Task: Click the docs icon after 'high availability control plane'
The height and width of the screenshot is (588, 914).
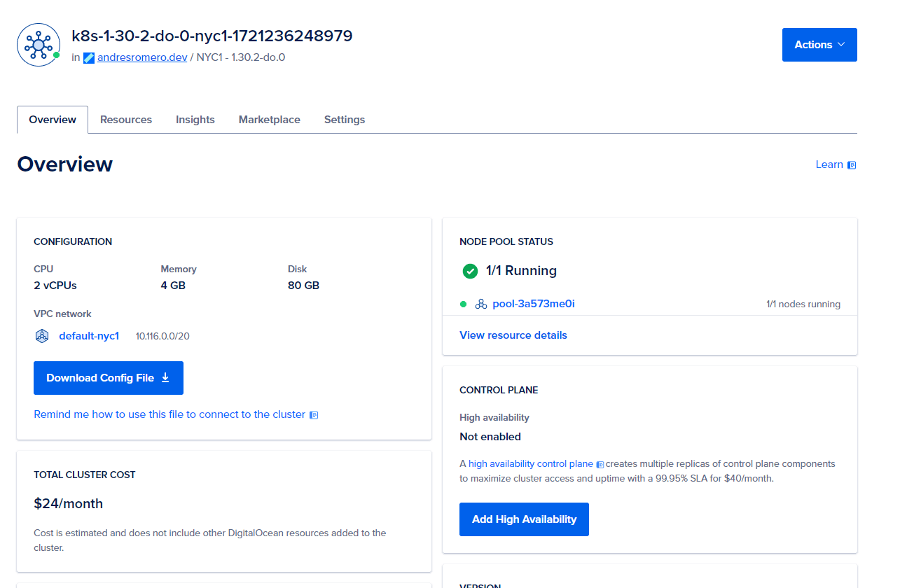Action: [x=600, y=464]
